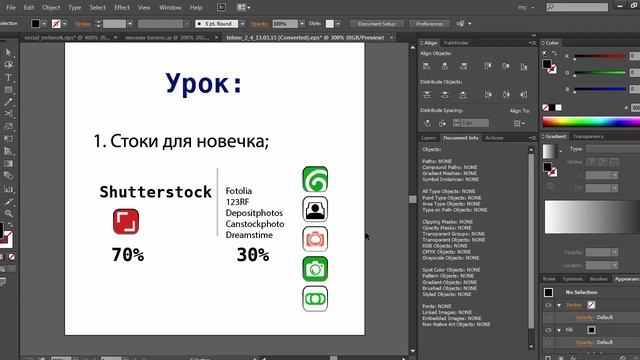Click Horizontal Distribute Left icon

point(488,95)
